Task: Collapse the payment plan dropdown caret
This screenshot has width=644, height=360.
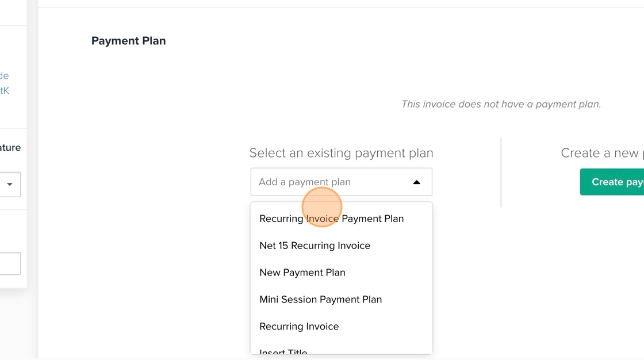Action: 417,182
